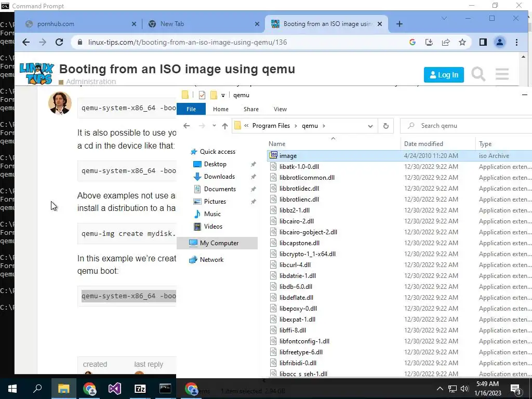Viewport: 532px width, 399px height.
Task: Open a new Chrome tab with plus
Action: [x=400, y=24]
